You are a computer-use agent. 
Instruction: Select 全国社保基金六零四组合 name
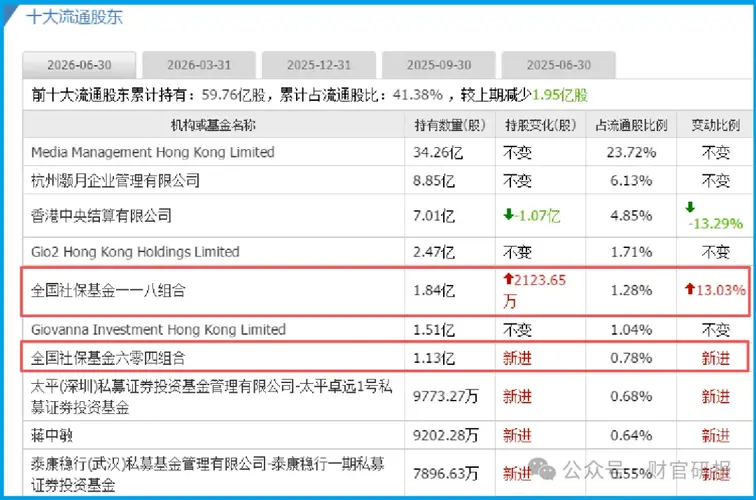coord(108,358)
